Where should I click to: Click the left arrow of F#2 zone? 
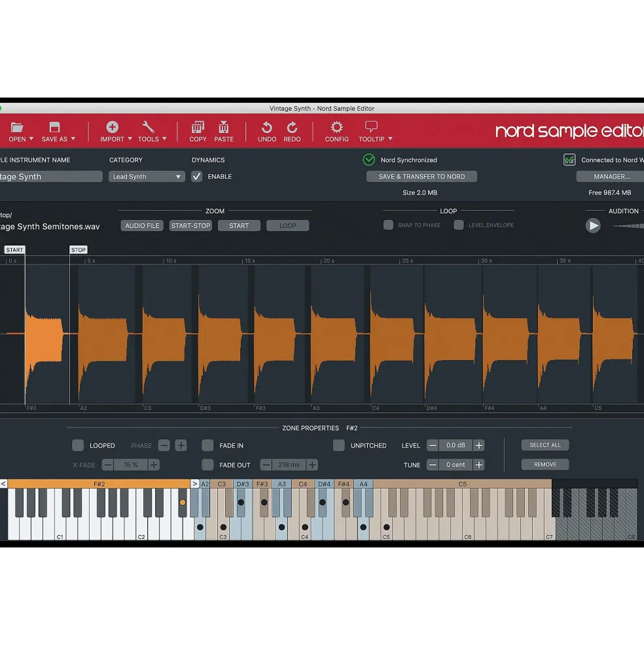[3, 484]
